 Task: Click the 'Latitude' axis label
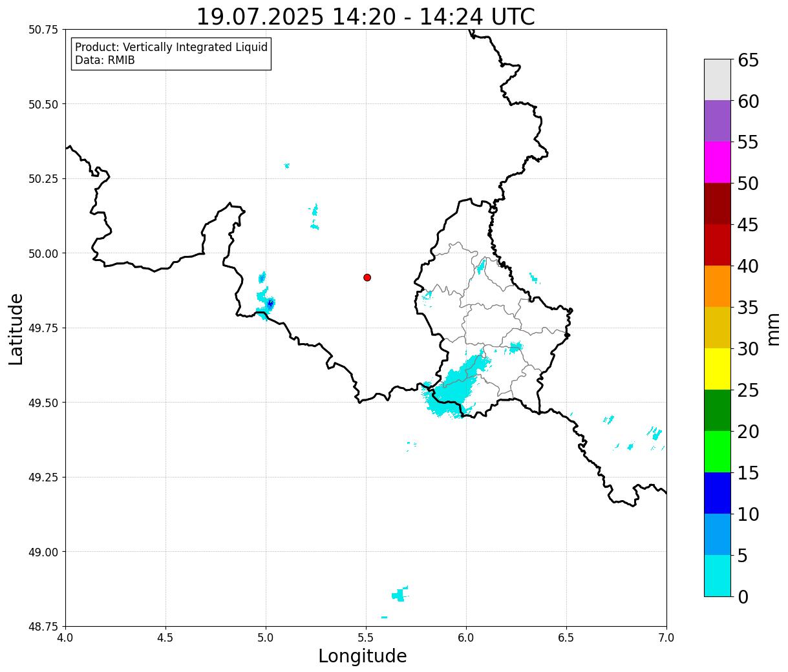16,329
